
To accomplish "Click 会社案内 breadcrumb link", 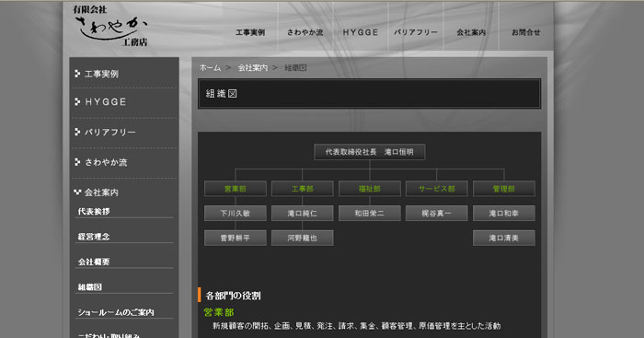I will (x=253, y=68).
